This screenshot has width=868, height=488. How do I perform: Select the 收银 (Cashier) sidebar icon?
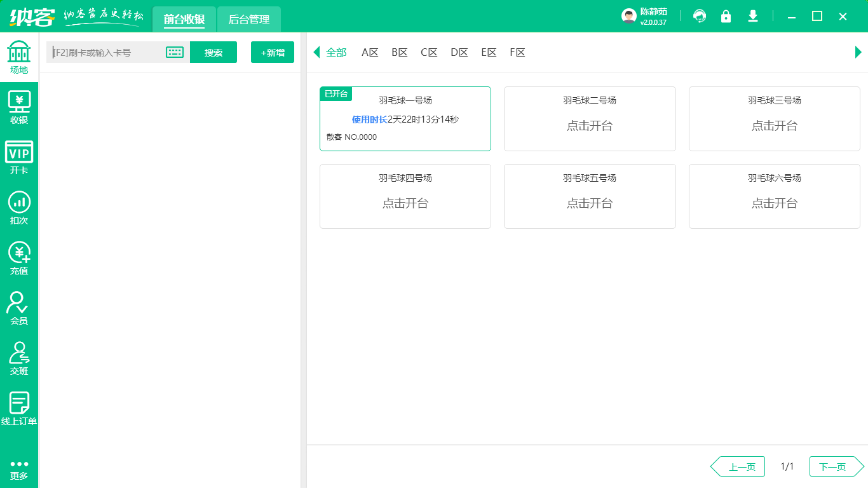click(19, 107)
